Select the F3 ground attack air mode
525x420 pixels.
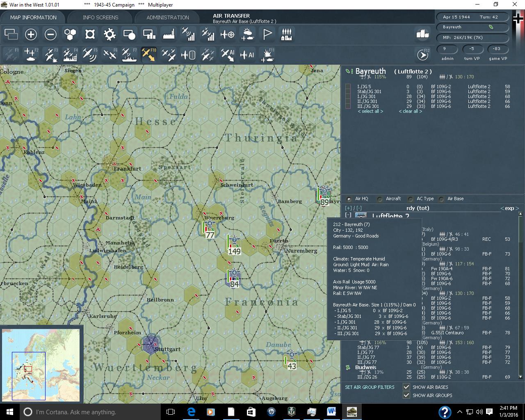(50, 55)
